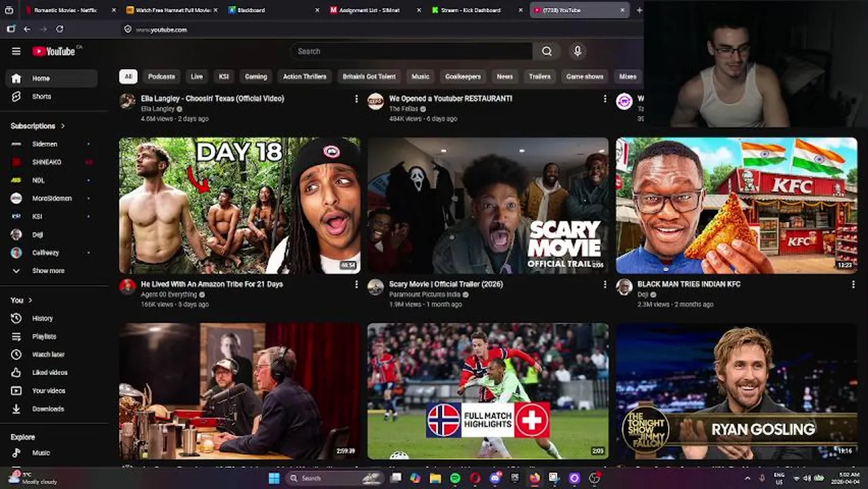
Task: Open Agent 00 Everything channel avatar
Action: point(128,287)
